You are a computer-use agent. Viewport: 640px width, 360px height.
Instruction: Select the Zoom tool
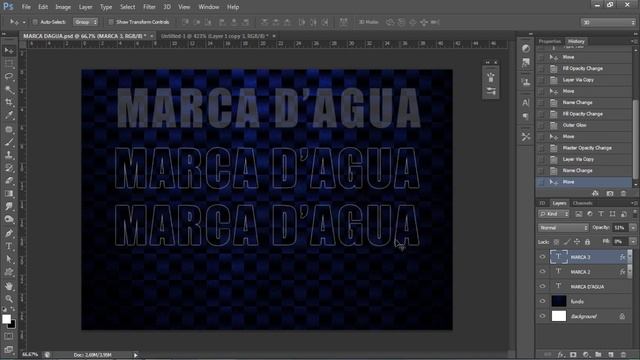pyautogui.click(x=9, y=298)
